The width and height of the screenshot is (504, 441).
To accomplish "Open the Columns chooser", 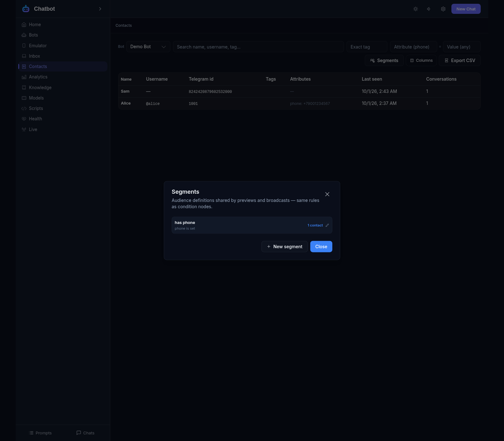I will coord(421,60).
